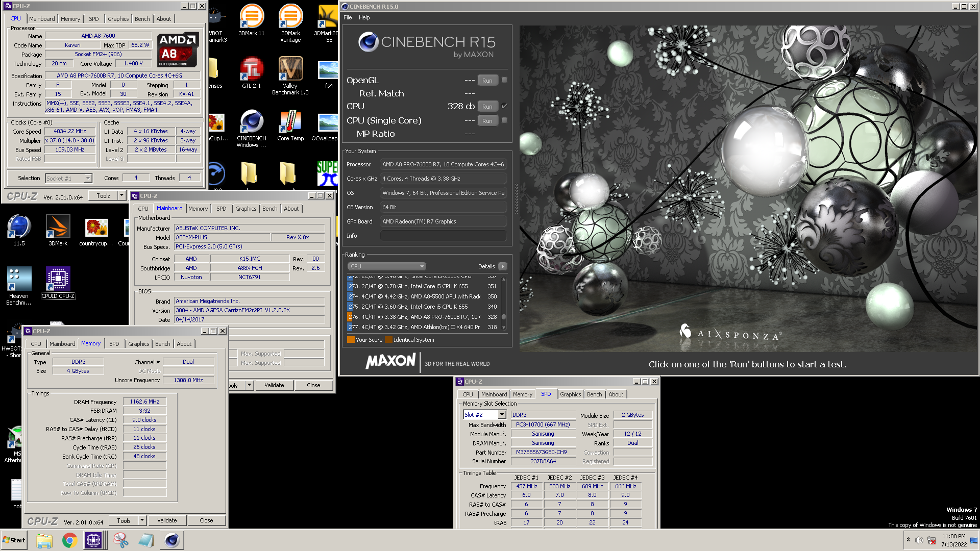Open Google Chrome from the taskbar
The image size is (980, 551).
[x=69, y=540]
